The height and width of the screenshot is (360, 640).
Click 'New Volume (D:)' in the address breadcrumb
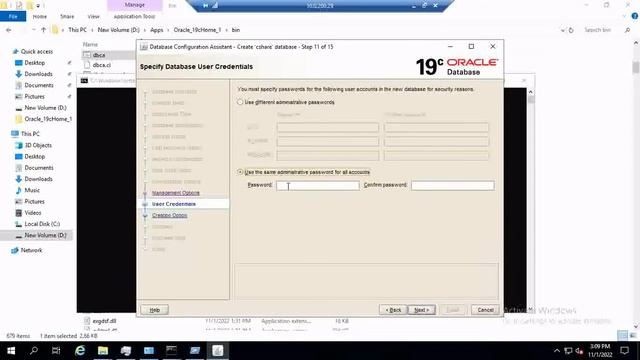118,30
